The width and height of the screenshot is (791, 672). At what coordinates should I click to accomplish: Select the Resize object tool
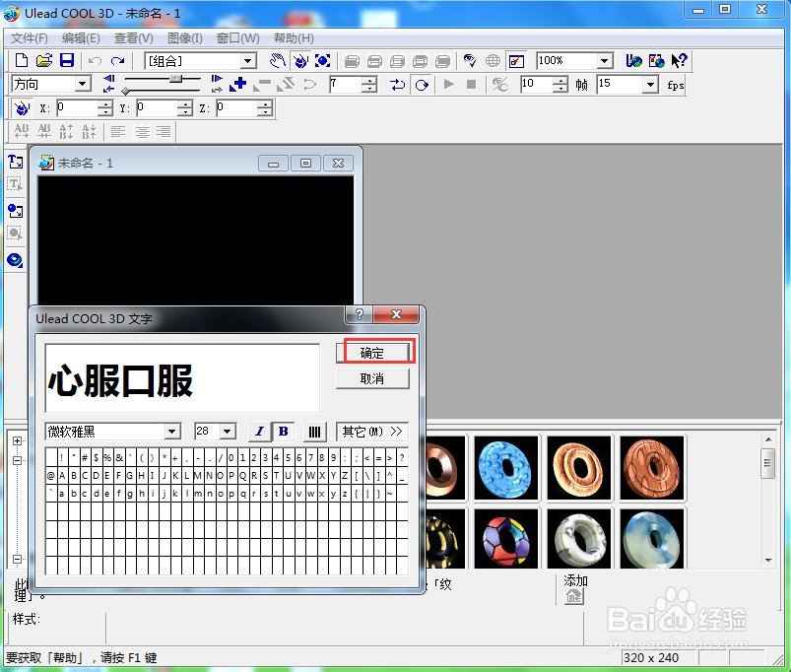[x=323, y=61]
